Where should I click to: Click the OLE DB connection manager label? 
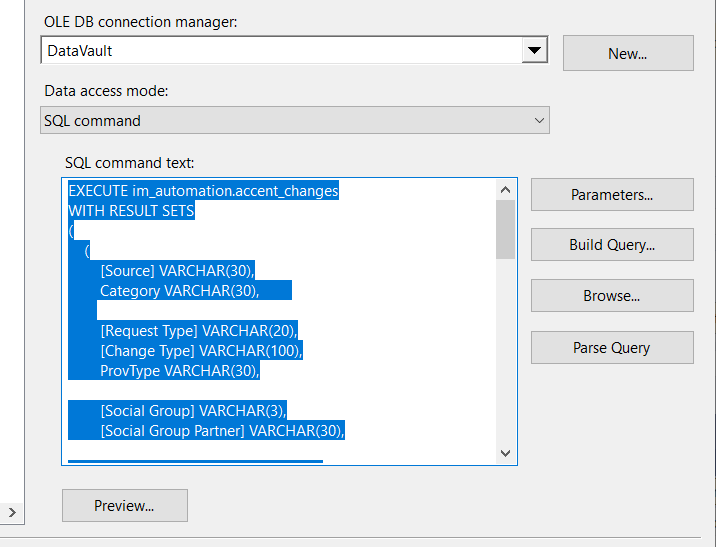141,21
